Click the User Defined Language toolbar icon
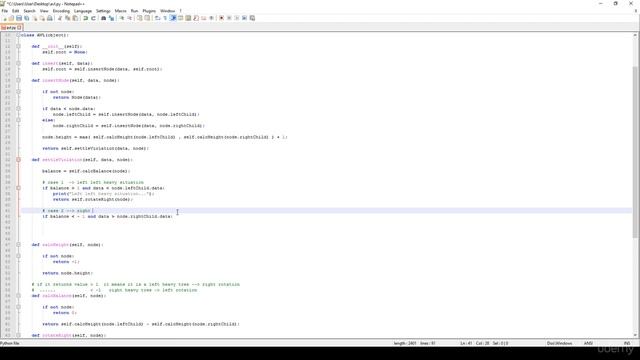Image resolution: width=640 pixels, height=360 pixels. (180, 18)
